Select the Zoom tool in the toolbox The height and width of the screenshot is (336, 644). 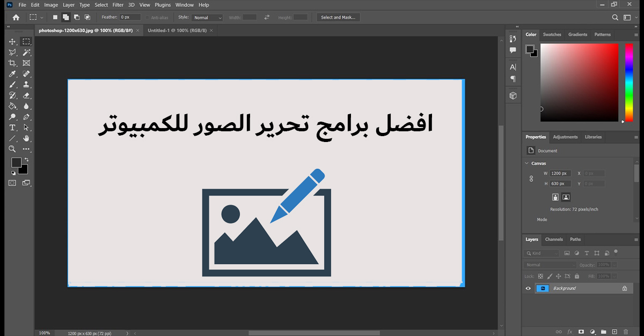(x=12, y=149)
